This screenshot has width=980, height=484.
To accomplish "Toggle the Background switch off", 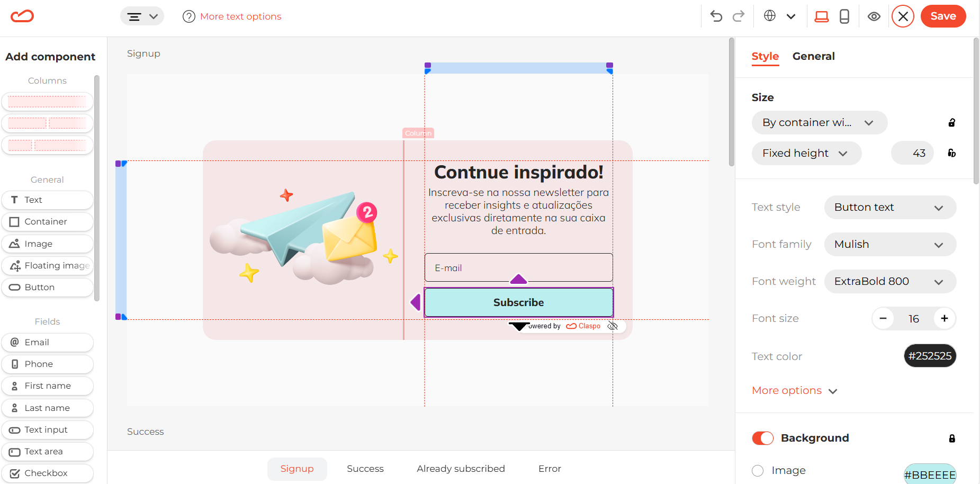I will tap(763, 438).
